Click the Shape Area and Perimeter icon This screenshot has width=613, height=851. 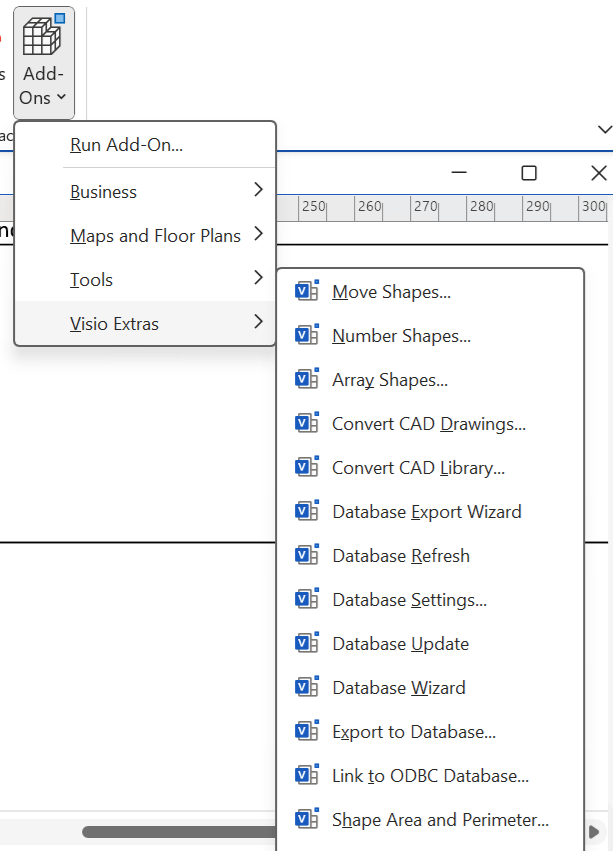pos(307,818)
